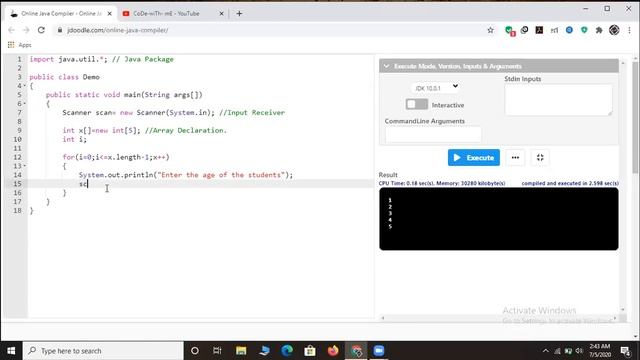Click the browser back arrow
The height and width of the screenshot is (360, 640).
(11, 30)
